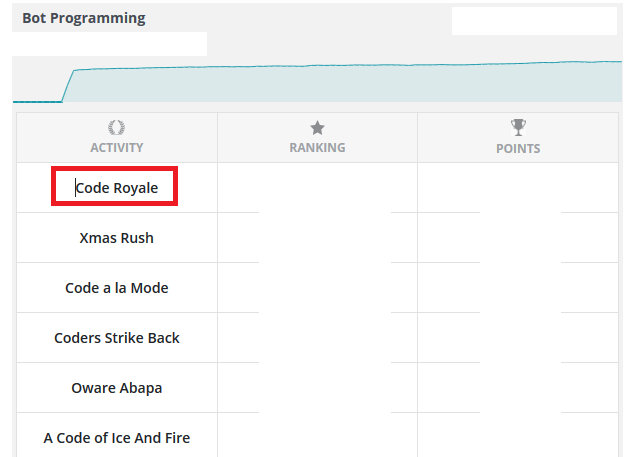The height and width of the screenshot is (457, 624).
Task: Open the Oware Abapa activity
Action: point(117,388)
